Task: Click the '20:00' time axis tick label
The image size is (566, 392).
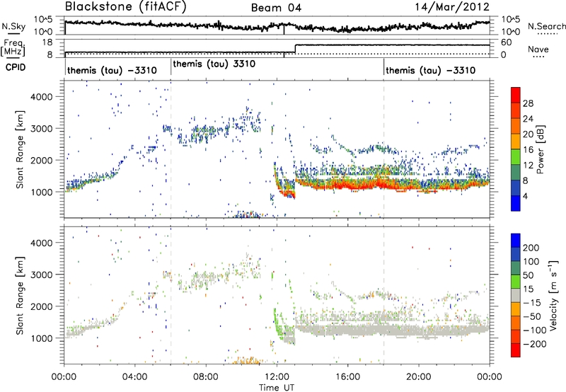Action: pos(419,377)
